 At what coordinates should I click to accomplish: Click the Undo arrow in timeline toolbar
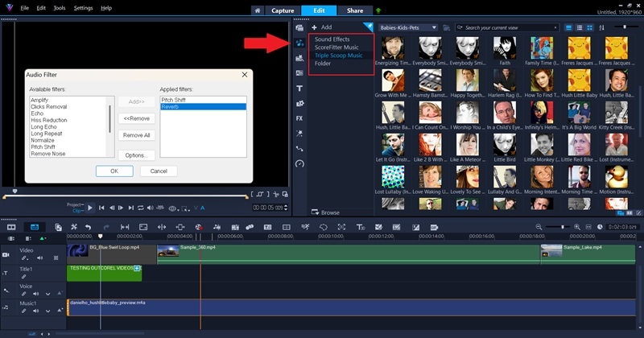88,227
